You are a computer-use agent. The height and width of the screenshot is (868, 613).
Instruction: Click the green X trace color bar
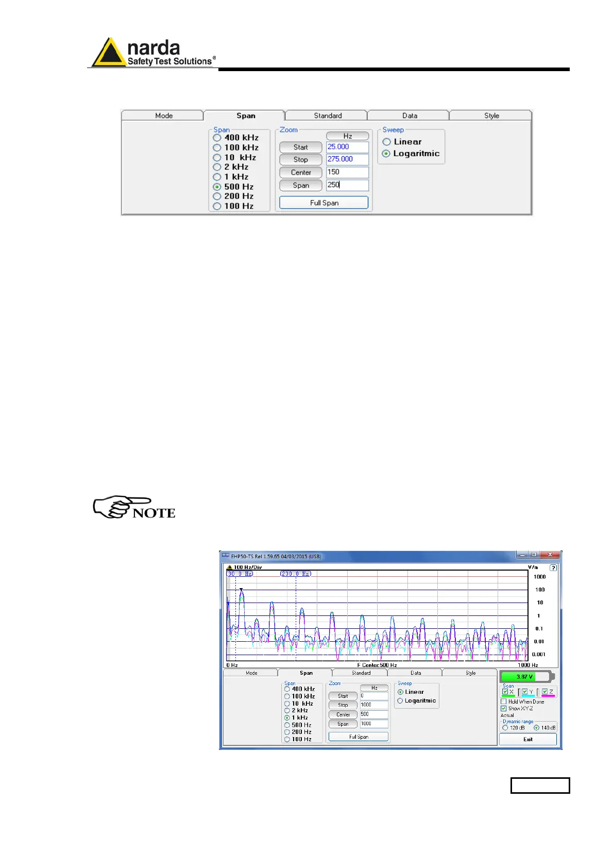pyautogui.click(x=508, y=696)
